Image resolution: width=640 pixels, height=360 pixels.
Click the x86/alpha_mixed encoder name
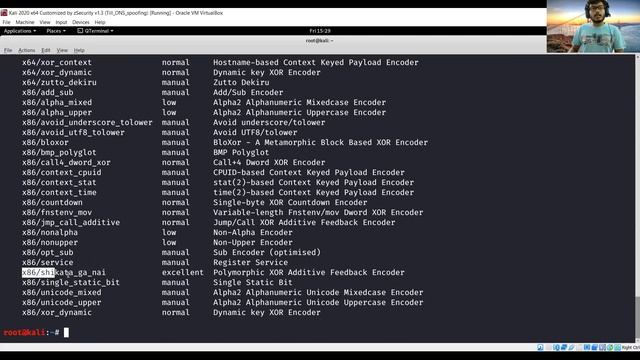point(57,102)
